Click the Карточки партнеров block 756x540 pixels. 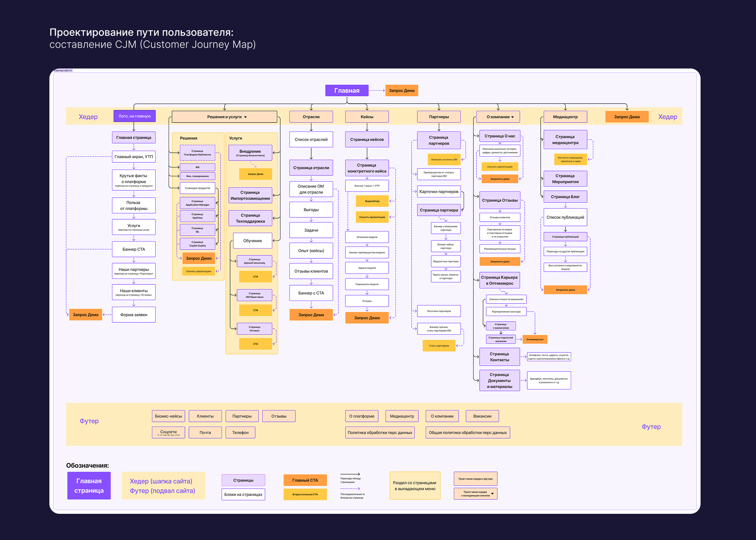439,191
